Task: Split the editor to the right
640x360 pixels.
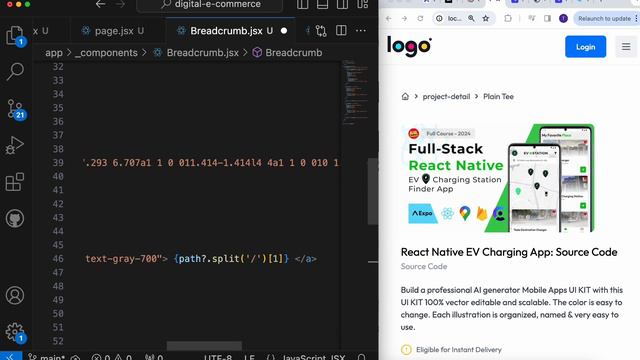Action: [x=341, y=31]
